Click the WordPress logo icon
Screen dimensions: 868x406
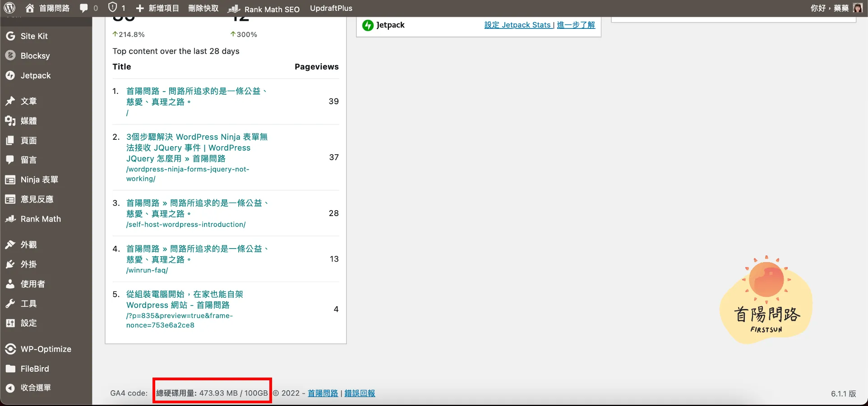click(10, 8)
